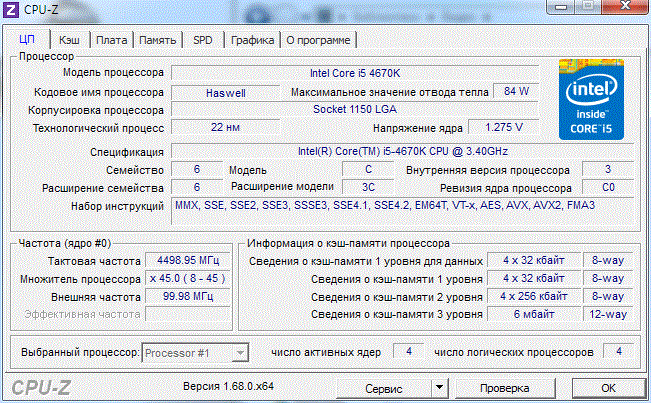This screenshot has height=403, width=651.
Task: Click the Версия 1.68.0.x64 label
Action: 228,386
